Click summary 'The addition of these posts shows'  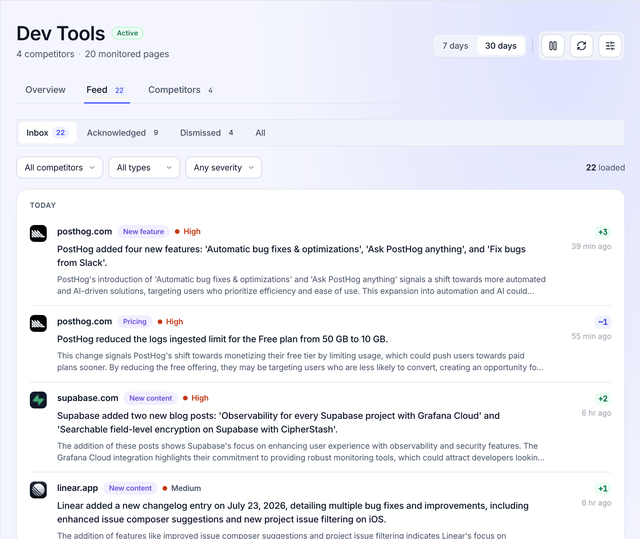coord(301,452)
